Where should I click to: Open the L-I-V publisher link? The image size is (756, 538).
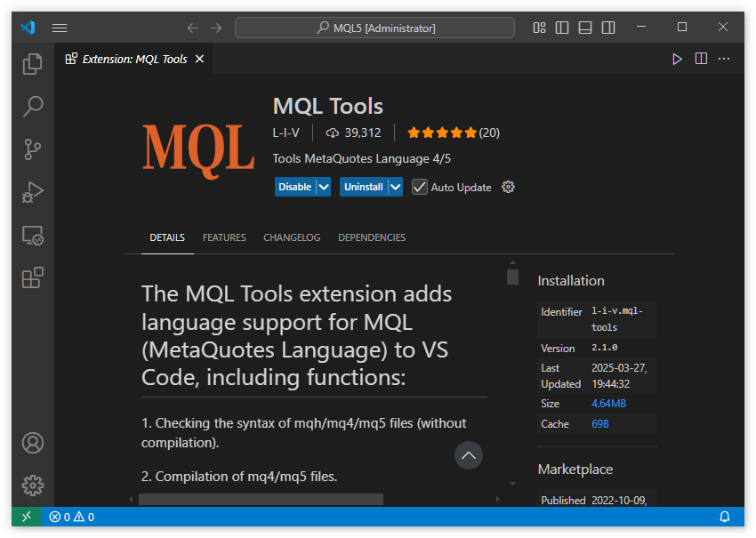coord(286,133)
